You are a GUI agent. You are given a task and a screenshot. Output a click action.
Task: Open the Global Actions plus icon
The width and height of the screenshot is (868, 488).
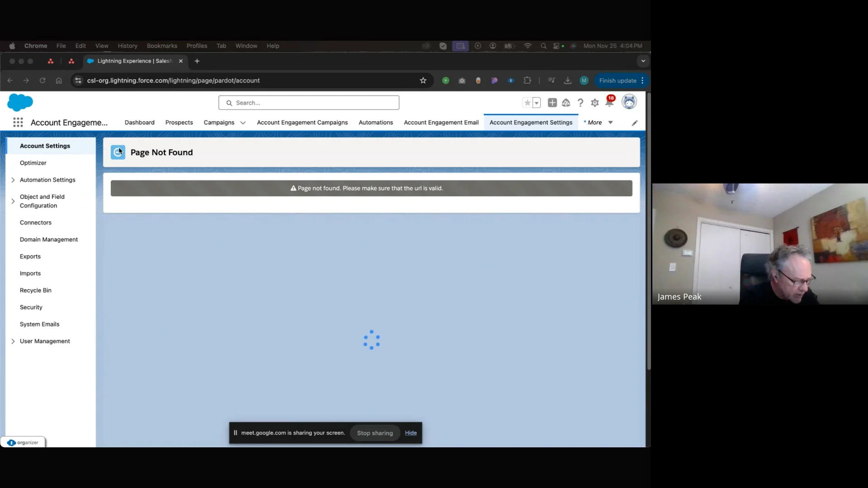552,103
